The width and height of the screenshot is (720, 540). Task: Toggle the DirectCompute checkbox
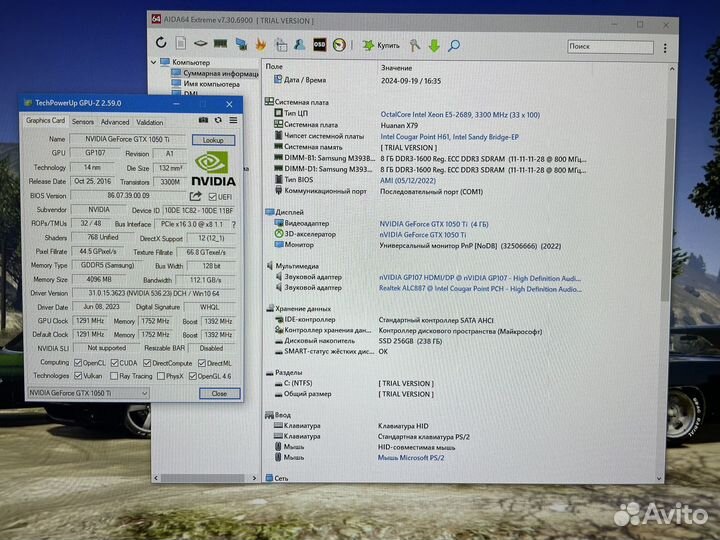coord(147,363)
